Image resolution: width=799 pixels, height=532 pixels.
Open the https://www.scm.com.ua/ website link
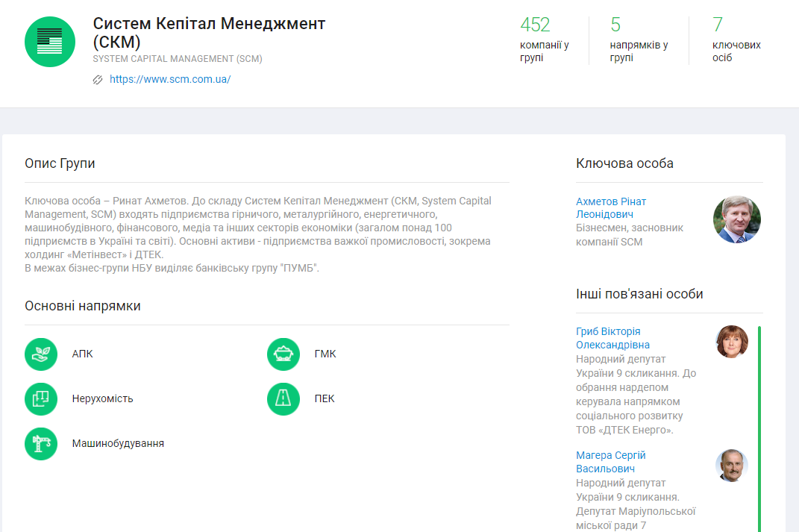[170, 79]
